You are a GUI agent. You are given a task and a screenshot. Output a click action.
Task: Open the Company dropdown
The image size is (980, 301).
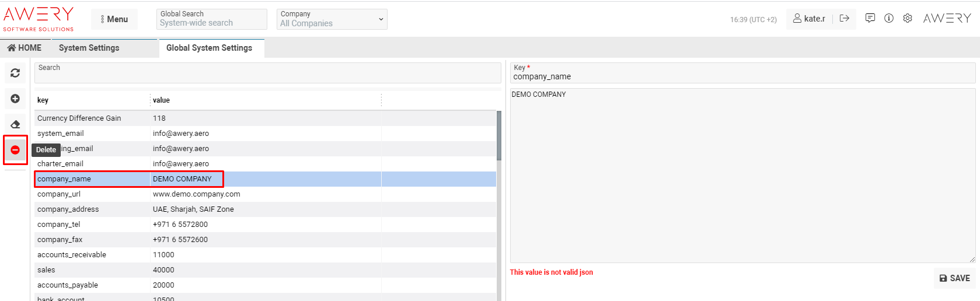(332, 19)
